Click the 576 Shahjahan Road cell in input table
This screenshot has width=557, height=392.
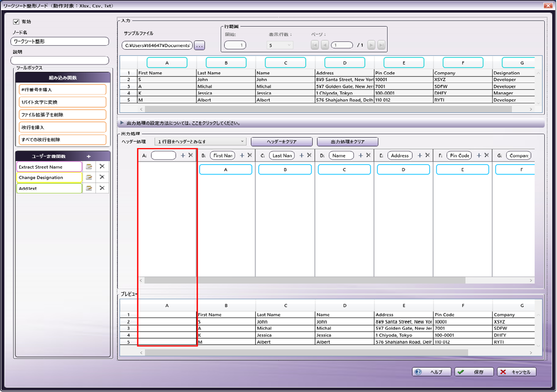click(345, 100)
